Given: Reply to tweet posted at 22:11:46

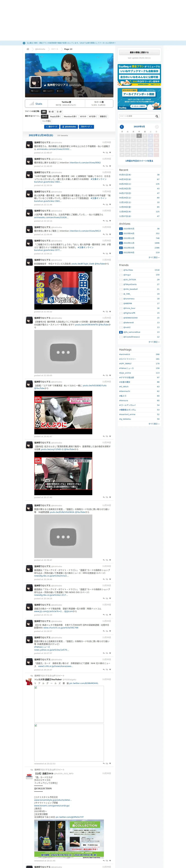Looking at the screenshot, I should [104, 205].
